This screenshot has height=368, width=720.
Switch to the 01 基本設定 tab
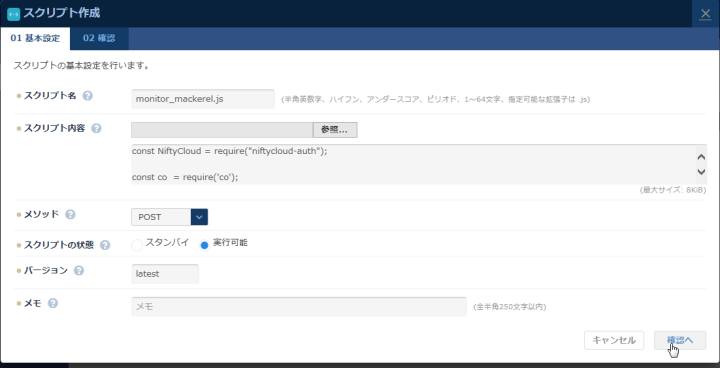35,39
